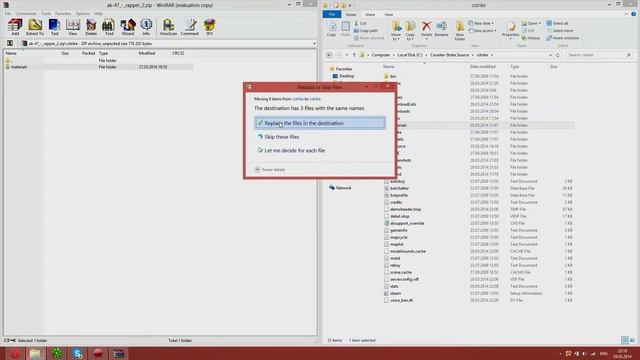Click the Local Disk (C:) breadcrumb
The image size is (640, 360).
point(409,55)
